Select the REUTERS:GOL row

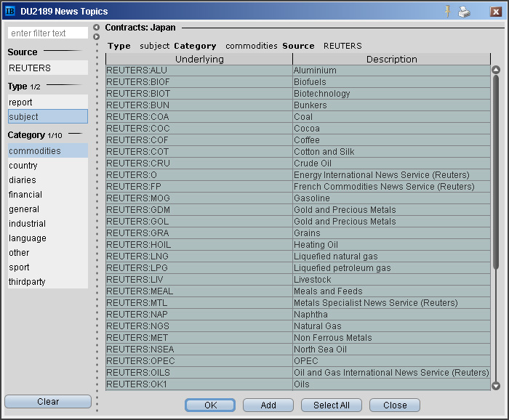click(298, 222)
